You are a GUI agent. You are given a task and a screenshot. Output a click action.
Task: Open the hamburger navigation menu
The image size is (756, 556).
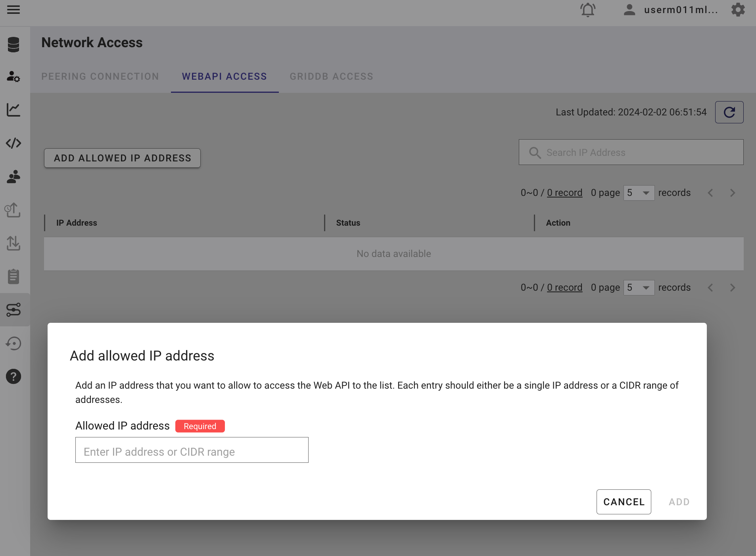pos(13,10)
